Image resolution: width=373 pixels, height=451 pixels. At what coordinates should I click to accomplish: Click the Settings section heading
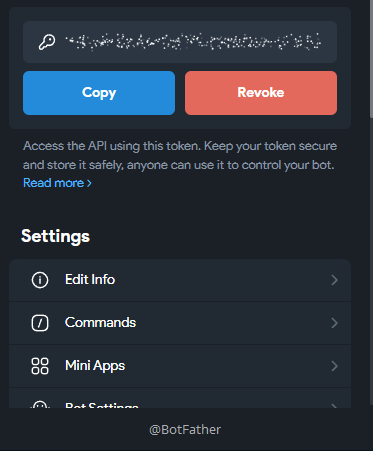click(55, 236)
